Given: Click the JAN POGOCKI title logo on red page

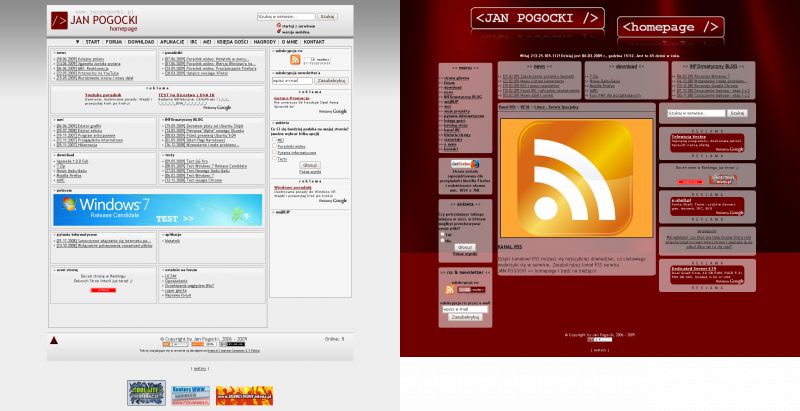Looking at the screenshot, I should (x=538, y=18).
